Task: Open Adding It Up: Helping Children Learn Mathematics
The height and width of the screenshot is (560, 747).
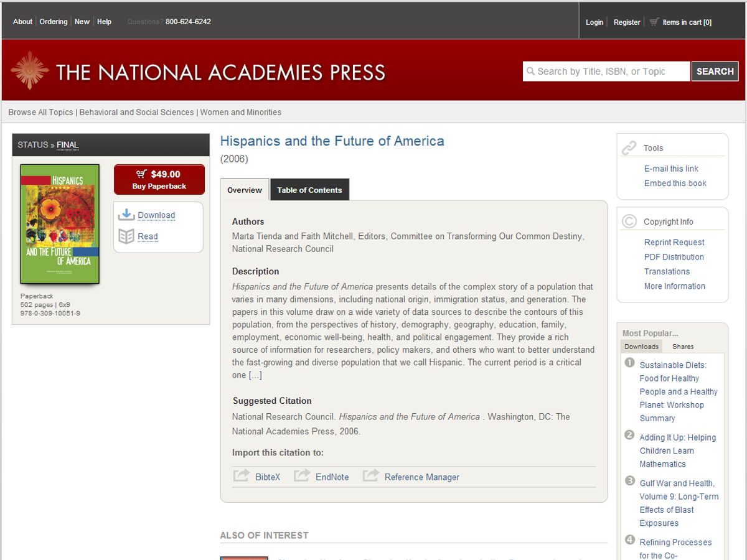Action: (677, 450)
